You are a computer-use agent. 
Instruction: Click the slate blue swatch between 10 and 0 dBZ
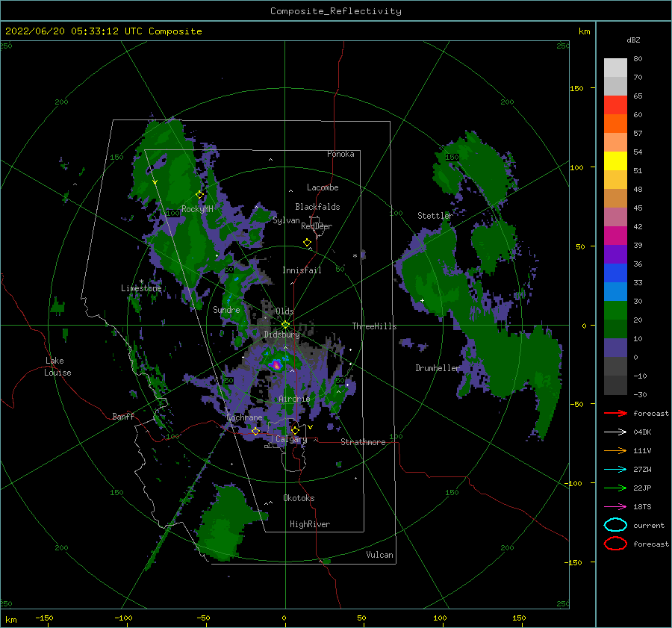pos(615,348)
